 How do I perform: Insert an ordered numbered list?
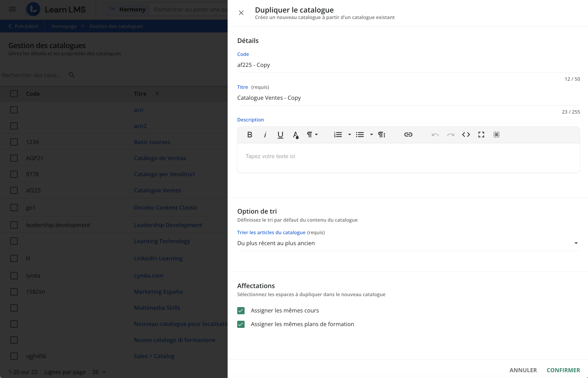tap(338, 134)
